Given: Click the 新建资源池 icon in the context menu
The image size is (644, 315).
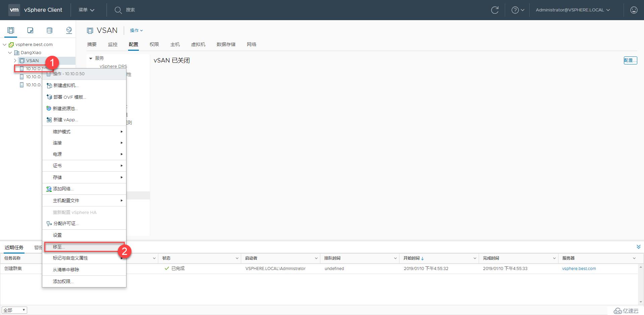Looking at the screenshot, I should click(x=49, y=108).
